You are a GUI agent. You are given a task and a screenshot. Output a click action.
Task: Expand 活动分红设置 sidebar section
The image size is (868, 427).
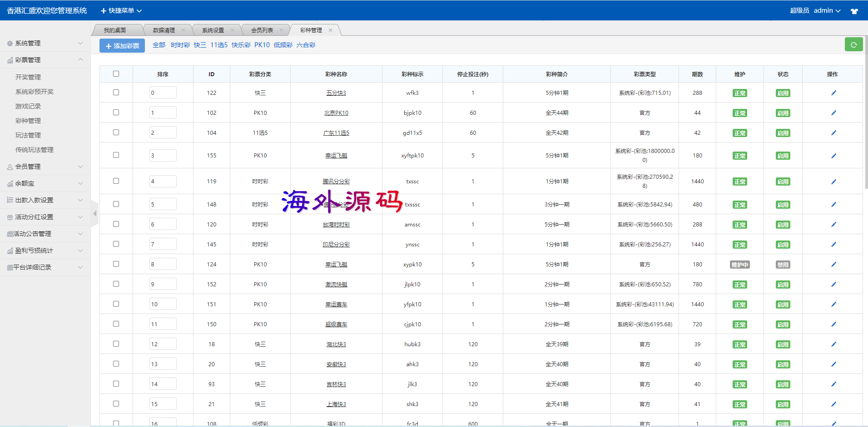pos(45,217)
